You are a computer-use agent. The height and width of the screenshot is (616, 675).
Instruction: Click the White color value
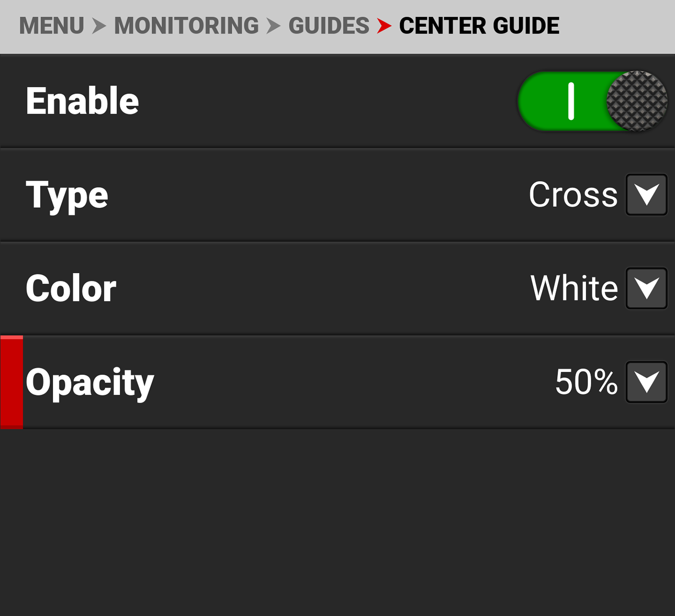point(574,288)
